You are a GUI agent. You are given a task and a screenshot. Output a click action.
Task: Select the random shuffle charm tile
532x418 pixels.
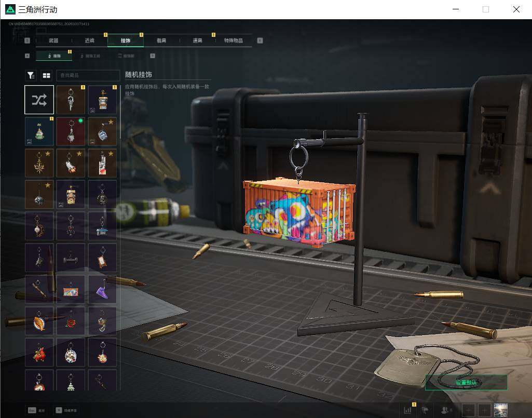point(39,100)
